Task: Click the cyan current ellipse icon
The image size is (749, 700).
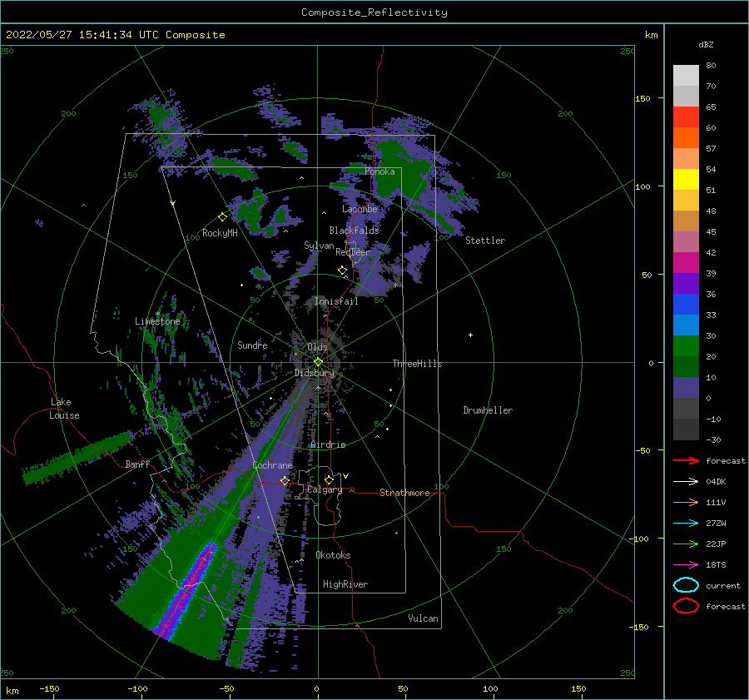Action: (686, 585)
